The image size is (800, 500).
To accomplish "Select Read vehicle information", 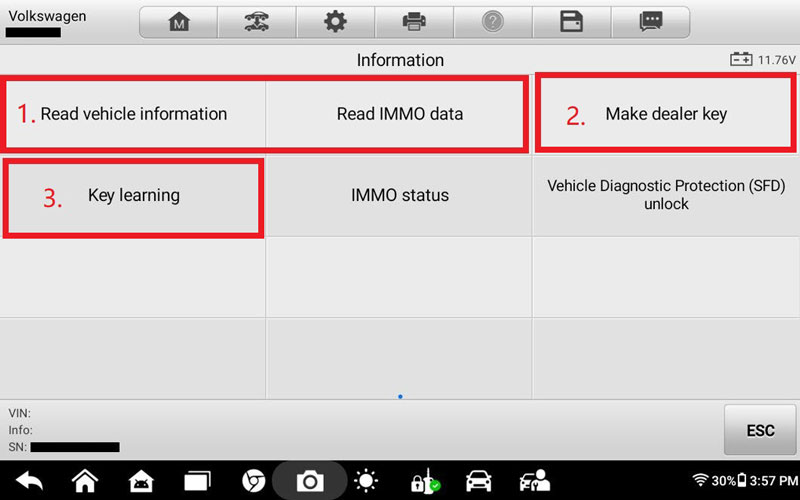I will (134, 114).
